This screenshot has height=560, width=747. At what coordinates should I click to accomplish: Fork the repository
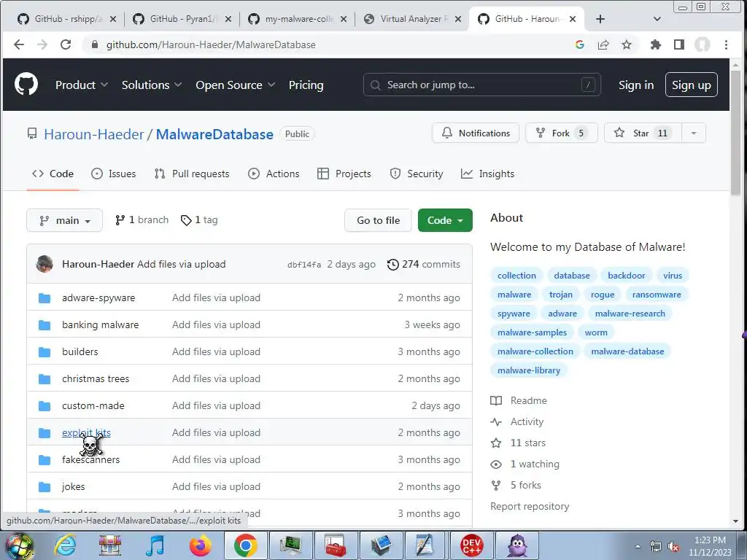[561, 133]
